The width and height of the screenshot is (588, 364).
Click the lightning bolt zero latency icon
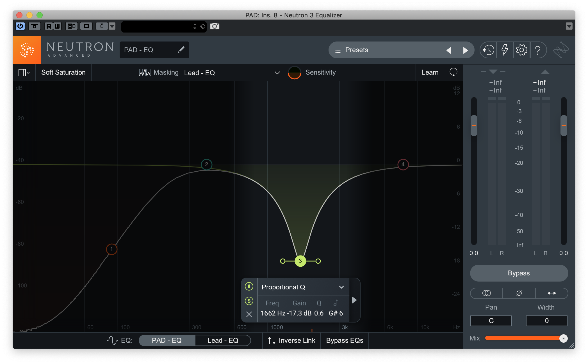coord(505,50)
